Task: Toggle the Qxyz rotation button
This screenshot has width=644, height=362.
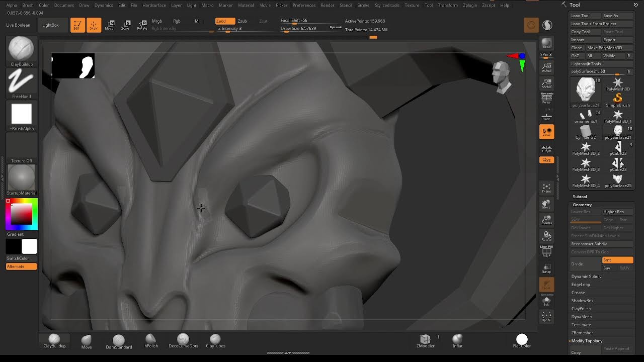Action: click(x=546, y=160)
